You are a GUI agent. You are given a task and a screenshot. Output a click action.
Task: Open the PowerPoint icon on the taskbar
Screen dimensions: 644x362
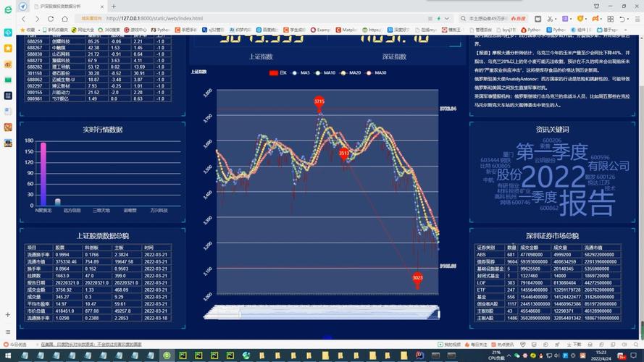(x=419, y=355)
